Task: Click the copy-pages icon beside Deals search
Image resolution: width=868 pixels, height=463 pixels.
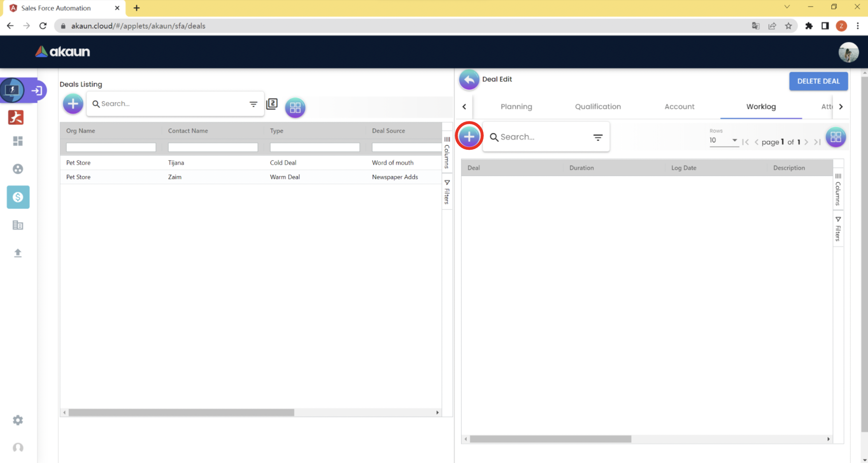Action: (272, 104)
